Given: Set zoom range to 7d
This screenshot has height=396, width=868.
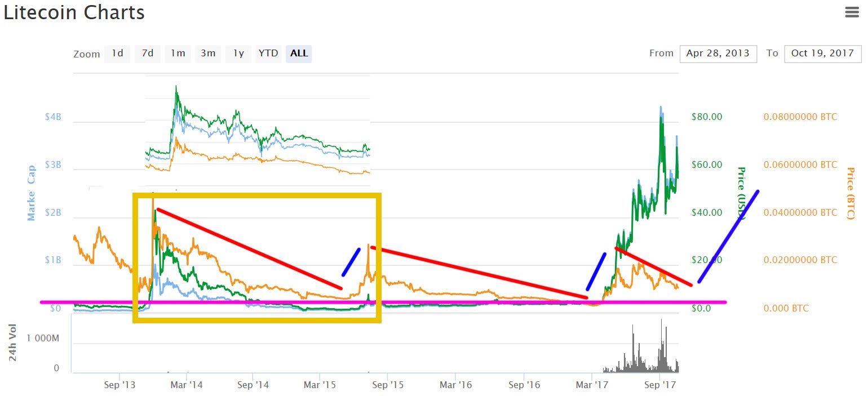Looking at the screenshot, I should 148,54.
